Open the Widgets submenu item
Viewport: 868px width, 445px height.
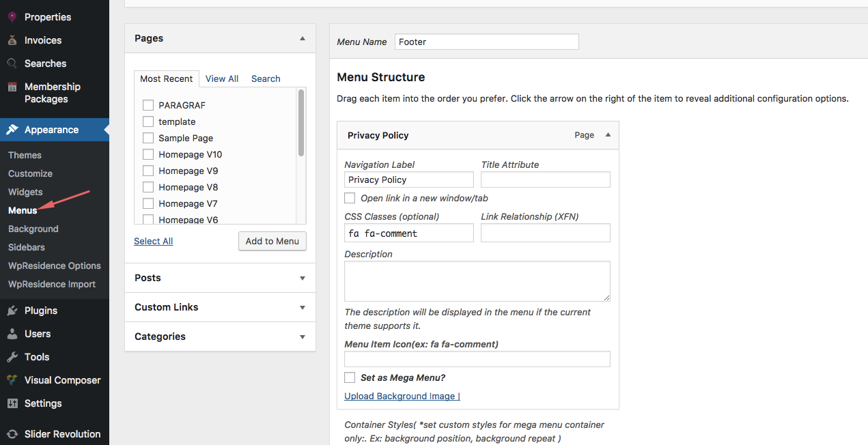(x=25, y=192)
